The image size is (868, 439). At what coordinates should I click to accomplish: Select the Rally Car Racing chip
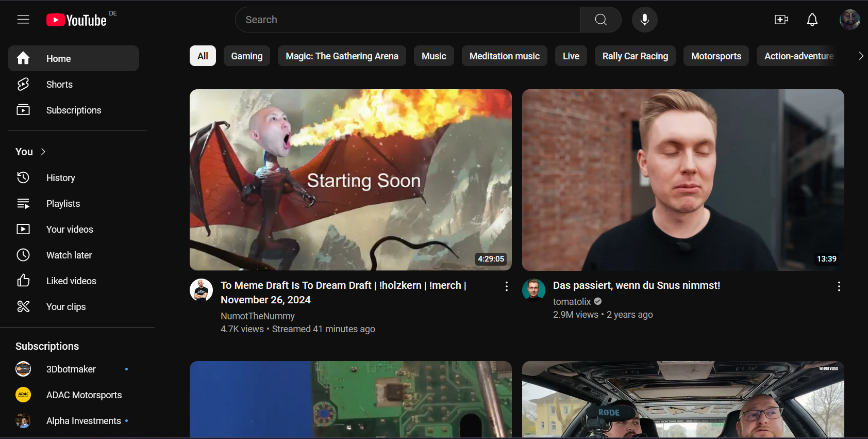(635, 56)
